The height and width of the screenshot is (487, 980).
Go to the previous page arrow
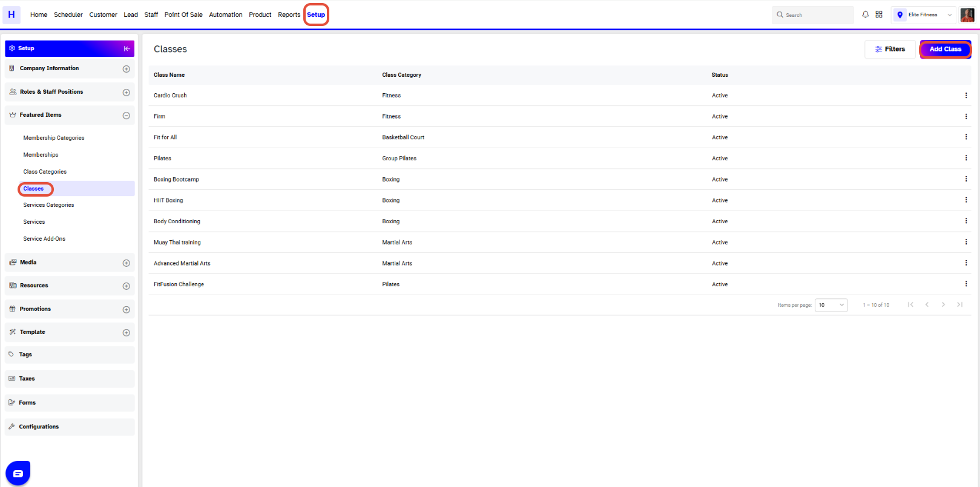[927, 304]
